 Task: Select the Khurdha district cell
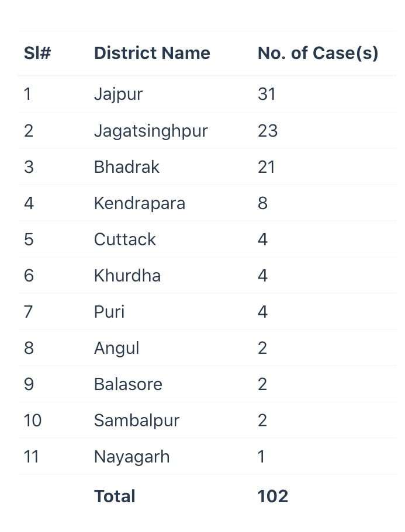127,276
